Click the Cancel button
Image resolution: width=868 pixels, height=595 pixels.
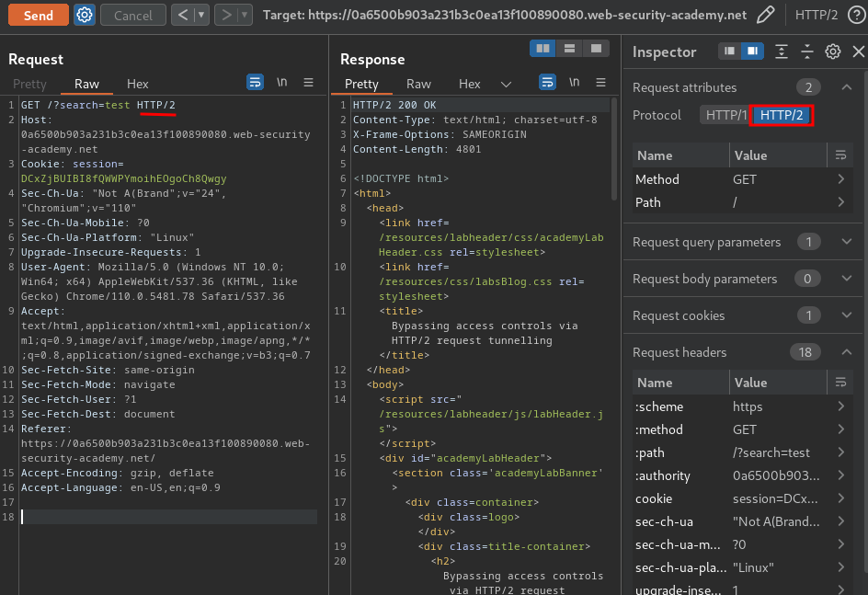[132, 15]
